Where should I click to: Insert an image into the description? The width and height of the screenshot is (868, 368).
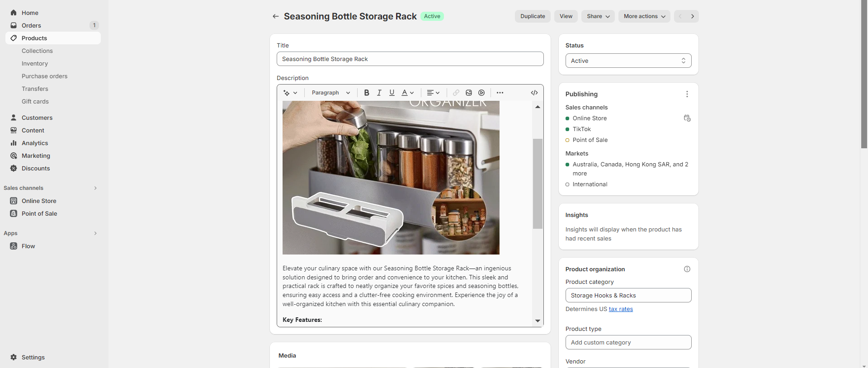pyautogui.click(x=469, y=93)
